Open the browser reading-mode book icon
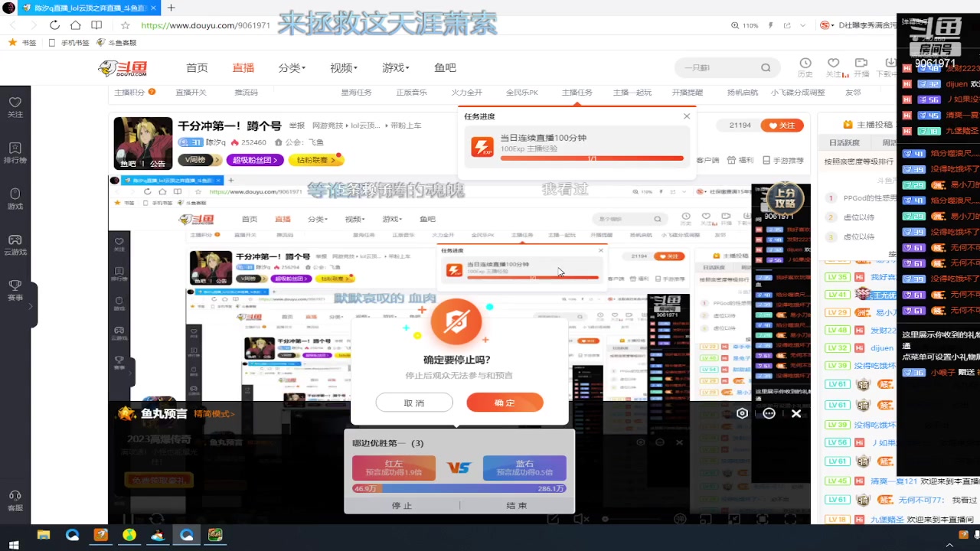980x551 pixels. click(96, 24)
